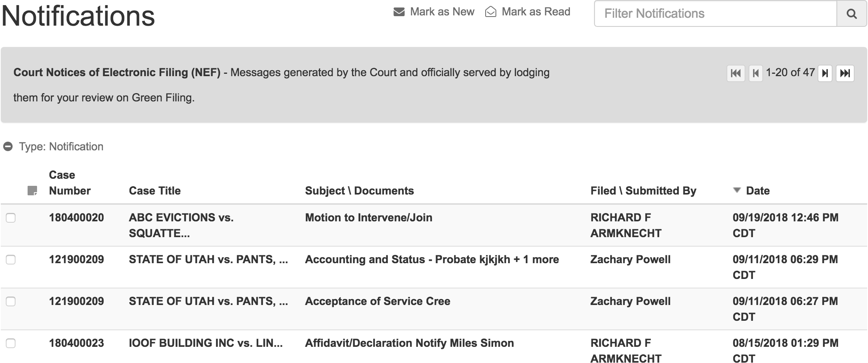The width and height of the screenshot is (868, 363).
Task: Jump to last page of notifications
Action: point(845,73)
